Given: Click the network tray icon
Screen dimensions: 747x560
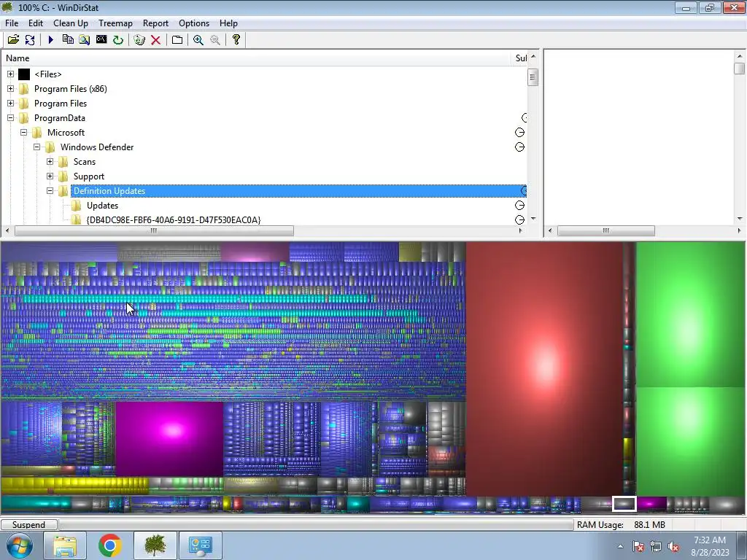Looking at the screenshot, I should tap(656, 546).
